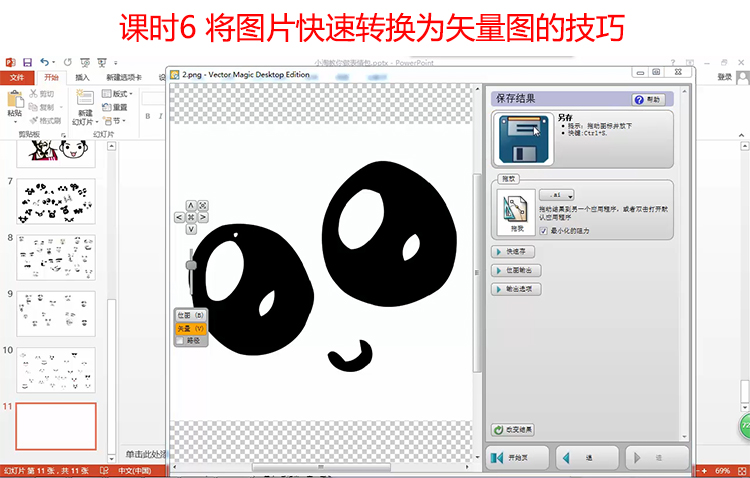Image resolution: width=750 pixels, height=478 pixels.
Task: Click the Format Painter icon
Action: (33, 121)
